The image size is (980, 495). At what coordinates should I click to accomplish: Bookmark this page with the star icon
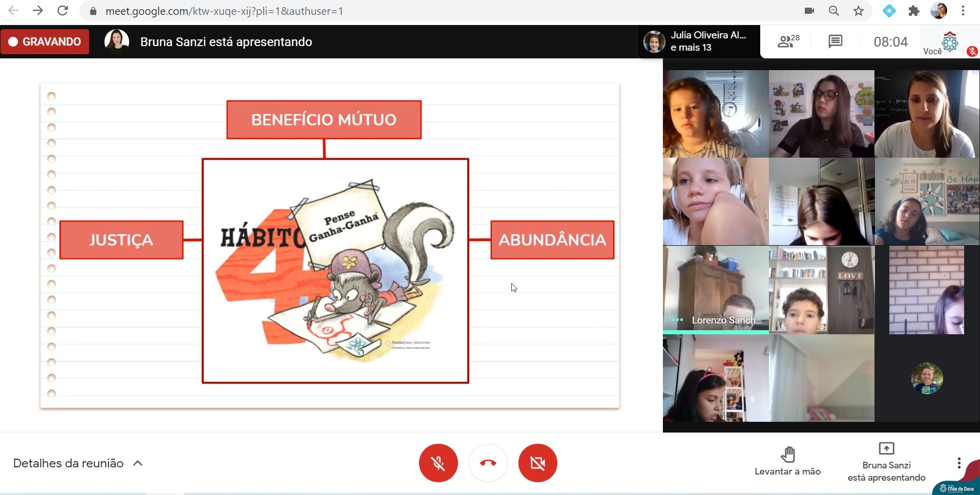[x=859, y=11]
